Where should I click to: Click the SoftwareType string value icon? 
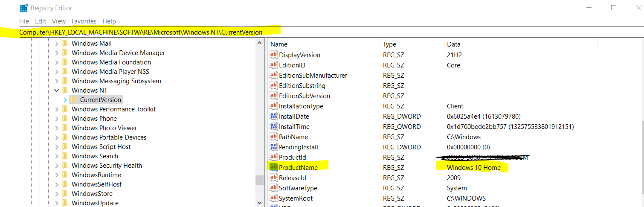274,188
